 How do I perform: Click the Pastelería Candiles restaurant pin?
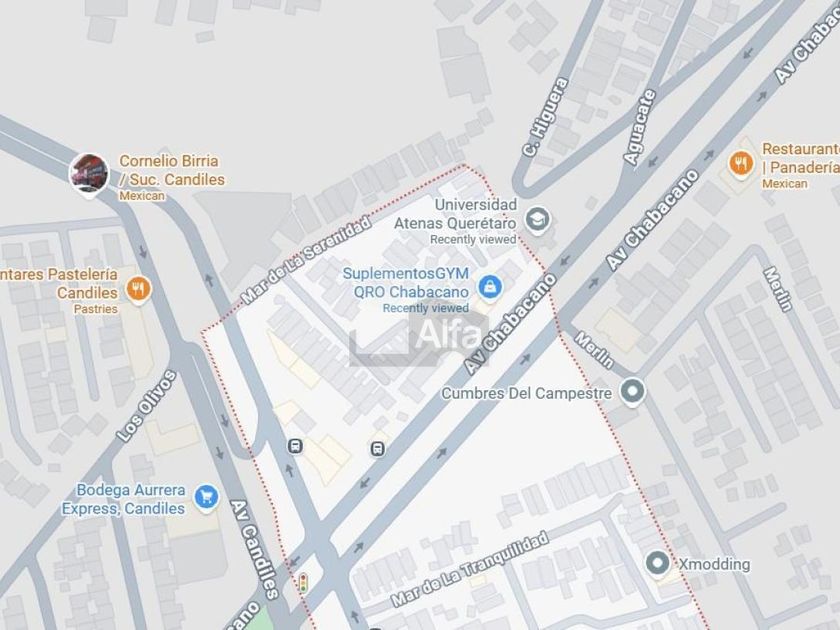[138, 290]
